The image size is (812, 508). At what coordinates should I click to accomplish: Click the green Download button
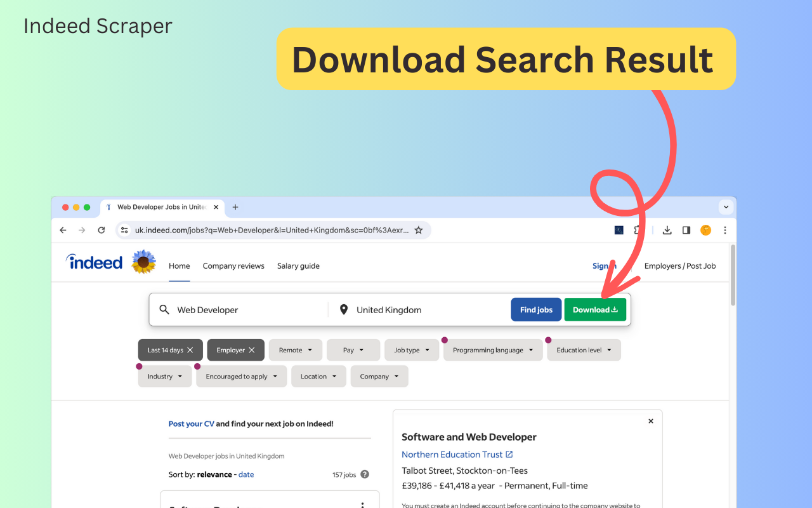click(595, 310)
